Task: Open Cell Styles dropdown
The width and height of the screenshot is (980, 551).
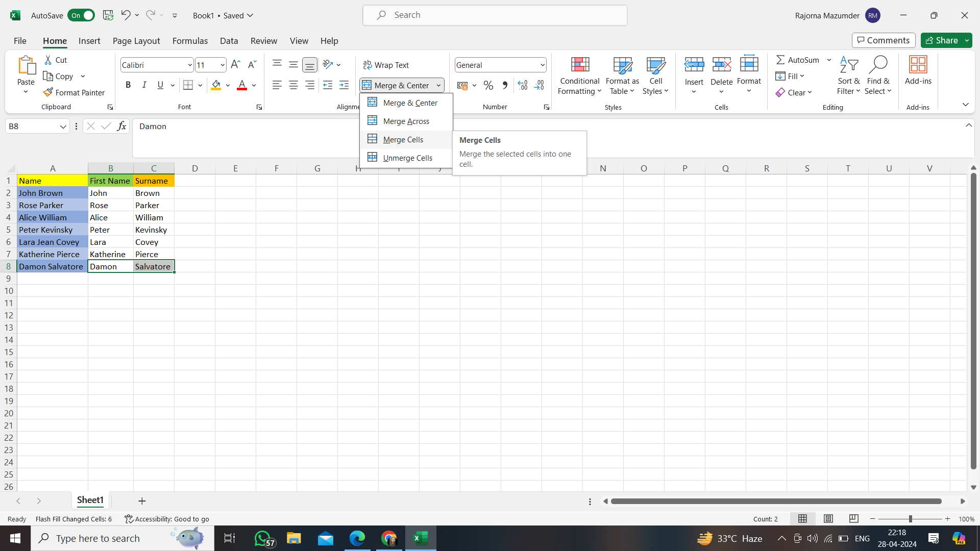Action: click(x=655, y=76)
